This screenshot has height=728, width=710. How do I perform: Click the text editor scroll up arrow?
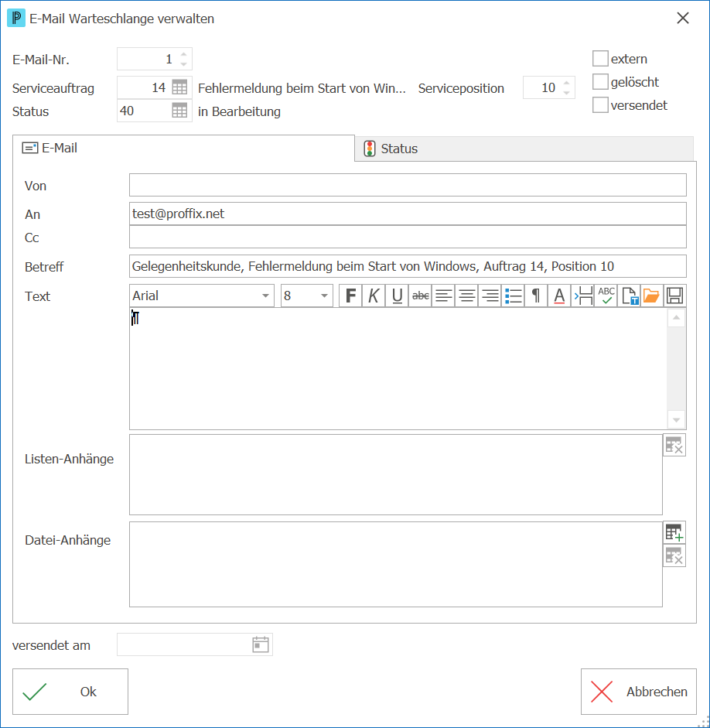[676, 317]
